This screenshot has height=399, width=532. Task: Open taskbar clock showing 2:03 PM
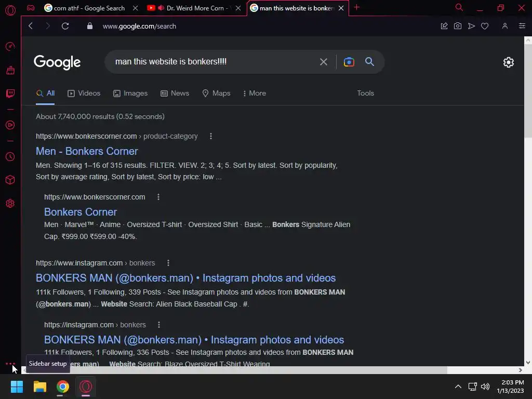510,387
